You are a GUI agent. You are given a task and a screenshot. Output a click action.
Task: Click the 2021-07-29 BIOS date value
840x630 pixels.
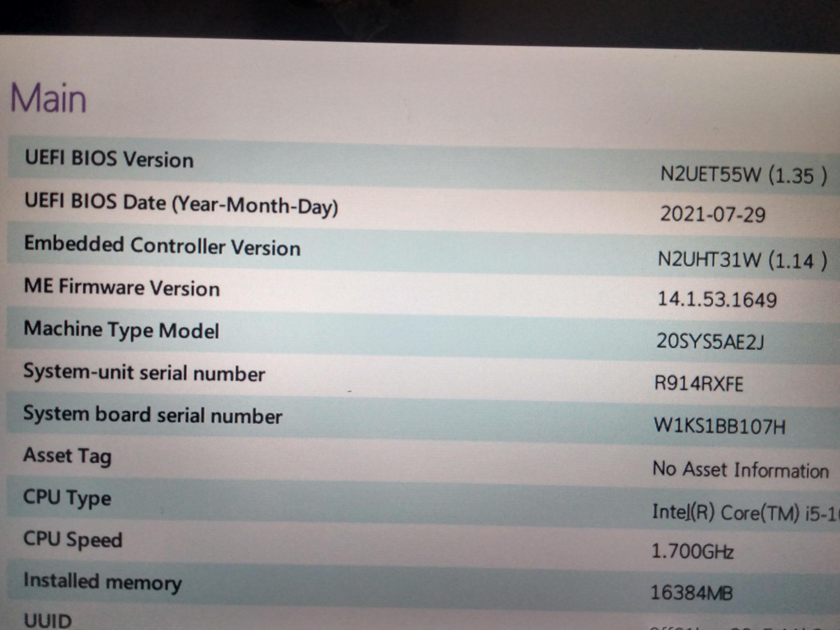pyautogui.click(x=712, y=214)
